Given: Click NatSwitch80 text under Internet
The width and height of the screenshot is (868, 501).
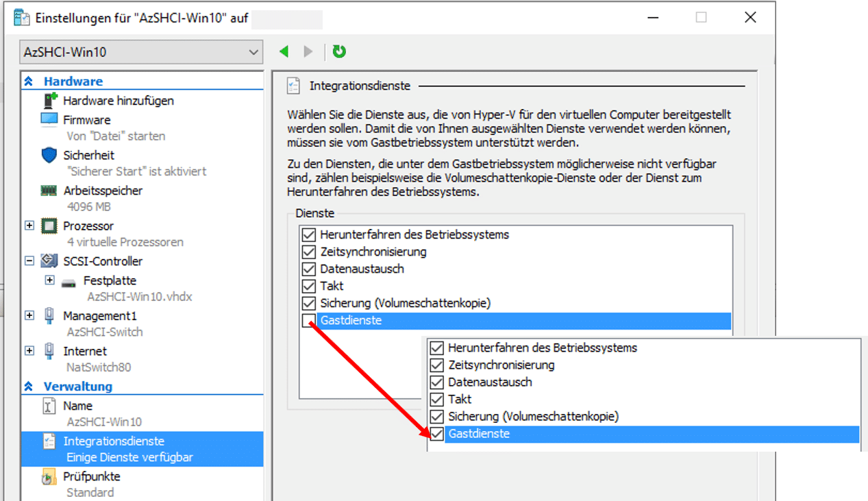Looking at the screenshot, I should coord(99,367).
